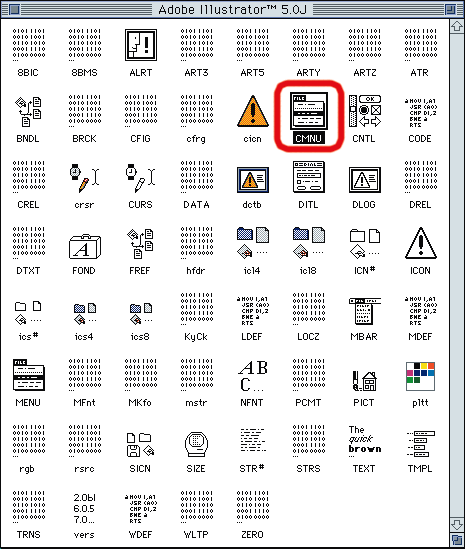The height and width of the screenshot is (549, 465).
Task: Click the window zoom box
Action: coord(450,9)
